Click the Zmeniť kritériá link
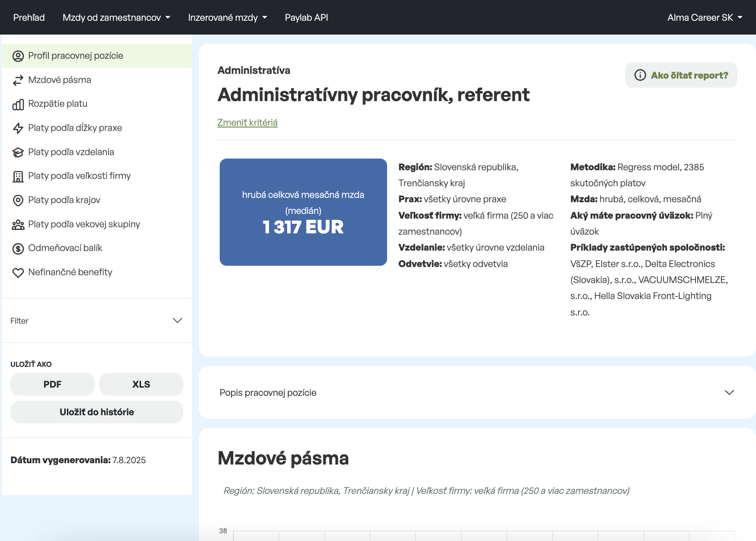This screenshot has width=756, height=541. (x=247, y=123)
